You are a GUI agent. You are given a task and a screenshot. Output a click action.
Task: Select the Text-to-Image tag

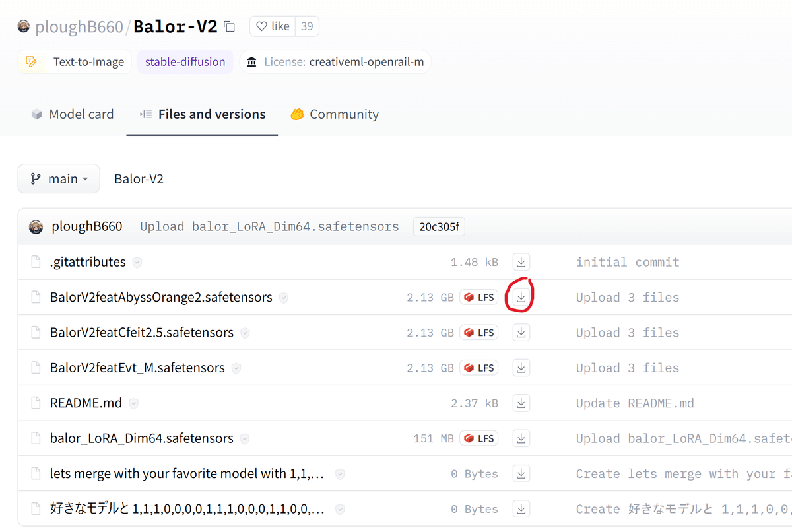pos(75,62)
